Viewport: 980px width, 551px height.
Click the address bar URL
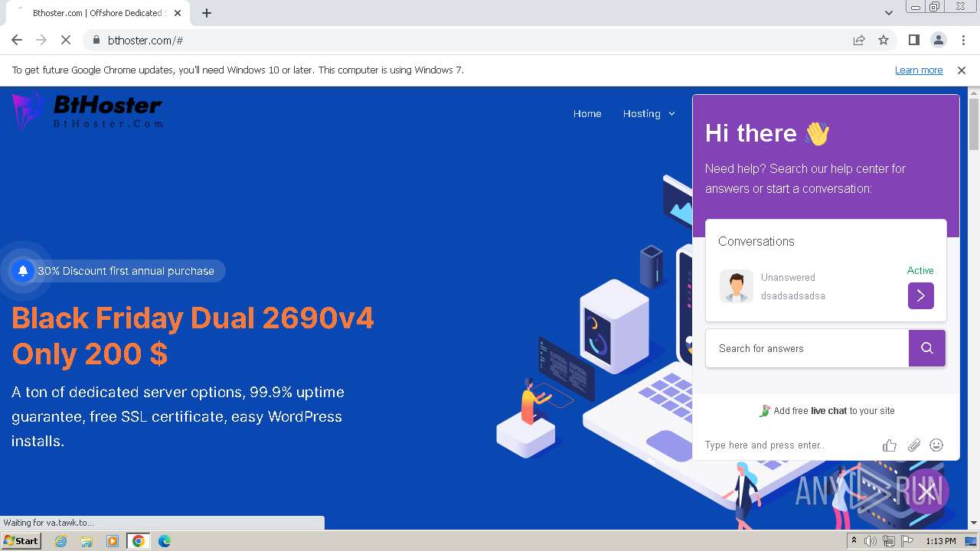[x=145, y=40]
